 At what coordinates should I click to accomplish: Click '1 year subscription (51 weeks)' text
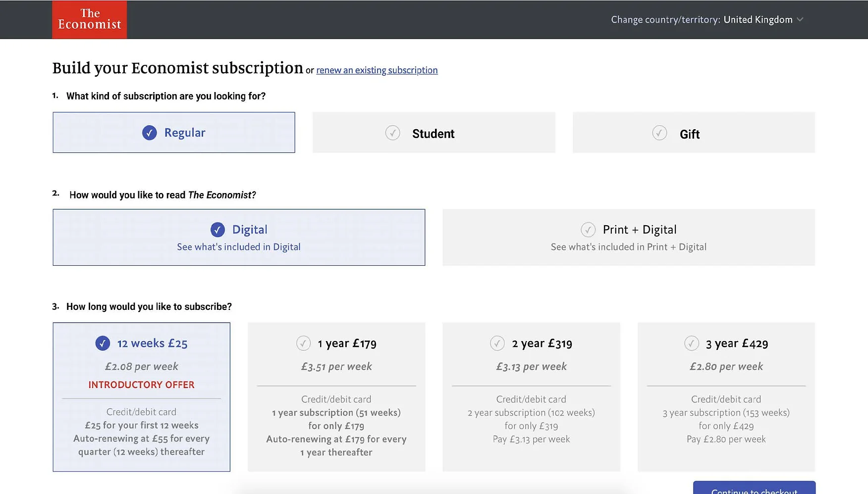tap(336, 413)
